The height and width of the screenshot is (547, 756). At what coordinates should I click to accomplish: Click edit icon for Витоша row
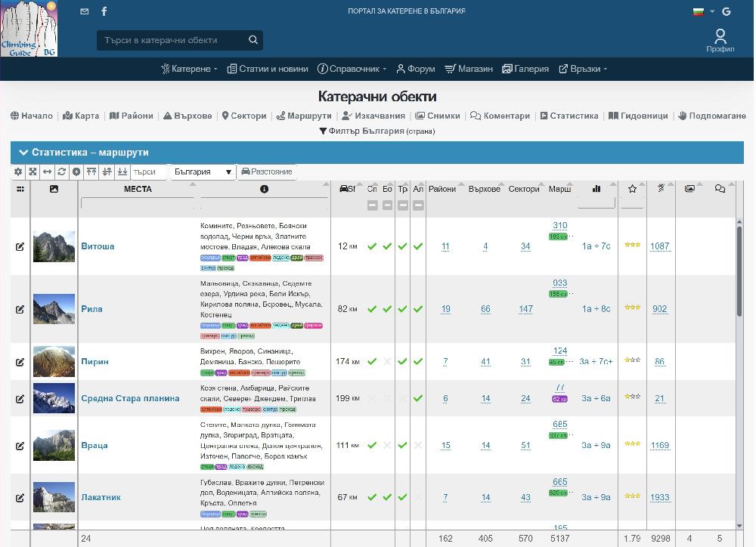tap(20, 246)
